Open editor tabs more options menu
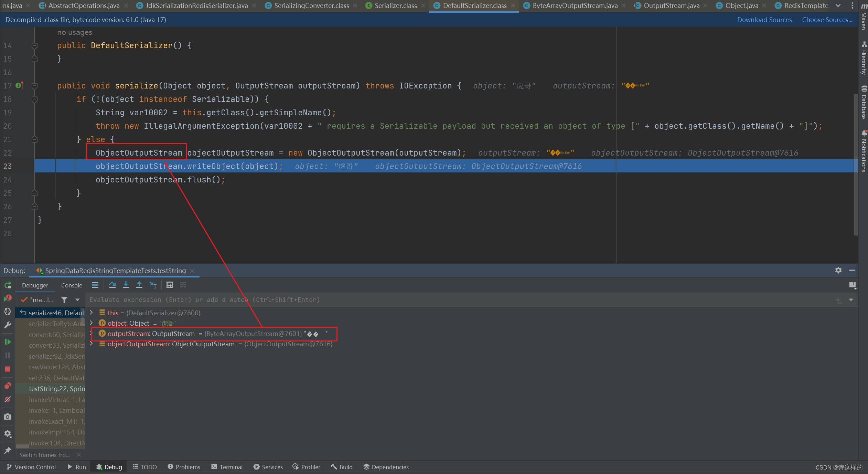The image size is (868, 474). tap(852, 6)
